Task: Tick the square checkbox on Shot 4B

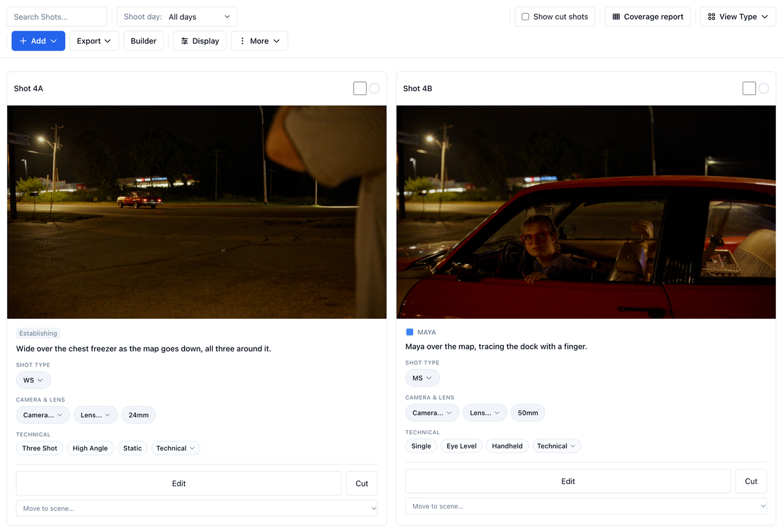Action: [x=749, y=88]
